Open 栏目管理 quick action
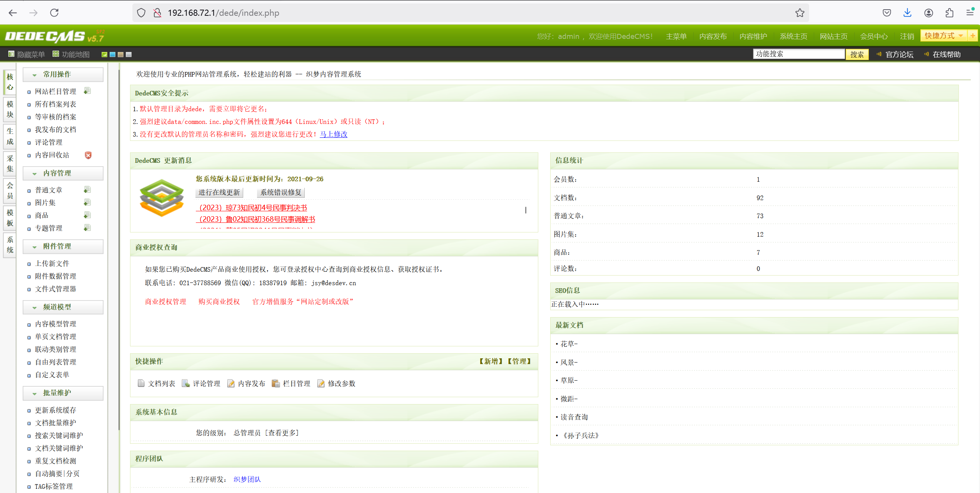The image size is (980, 493). (x=291, y=383)
